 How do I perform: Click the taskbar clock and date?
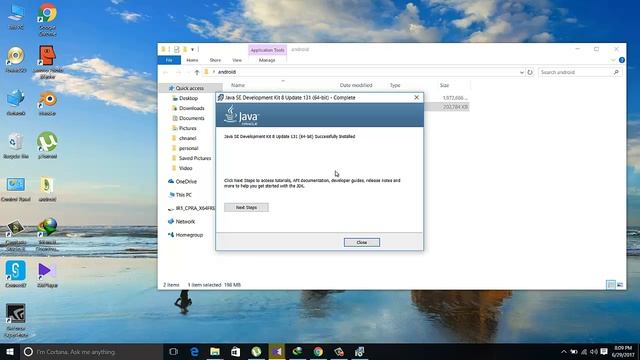(623, 351)
